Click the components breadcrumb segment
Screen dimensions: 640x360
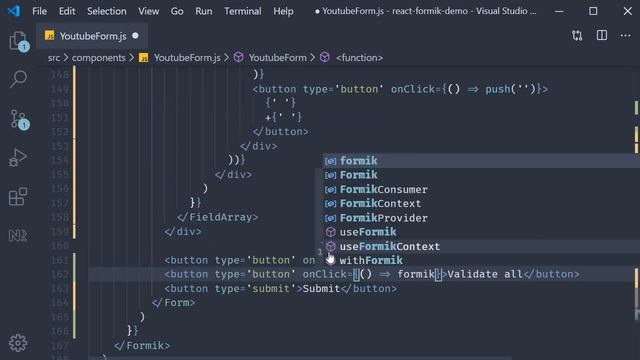point(99,58)
